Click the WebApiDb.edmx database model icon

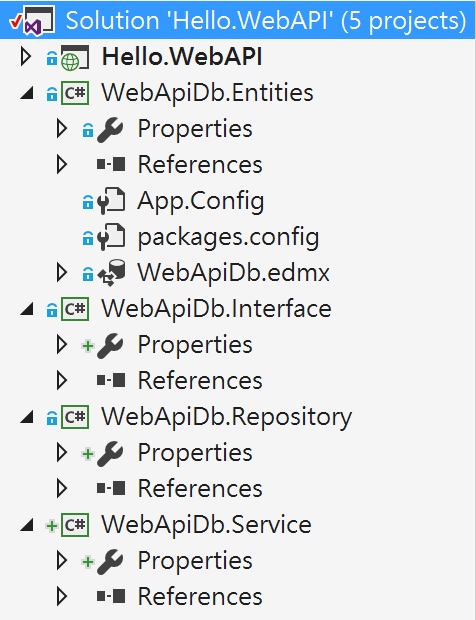(x=111, y=272)
